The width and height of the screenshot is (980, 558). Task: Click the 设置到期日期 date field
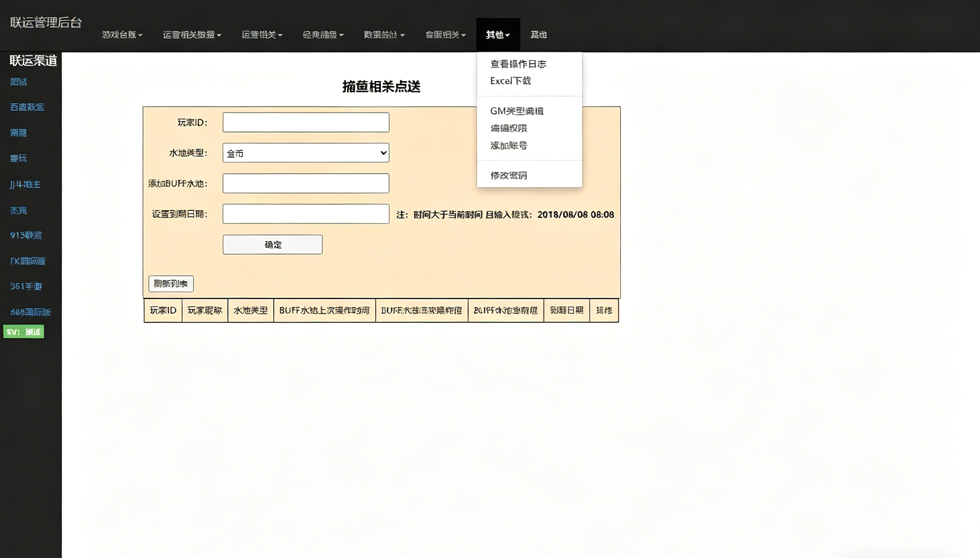[x=305, y=213]
